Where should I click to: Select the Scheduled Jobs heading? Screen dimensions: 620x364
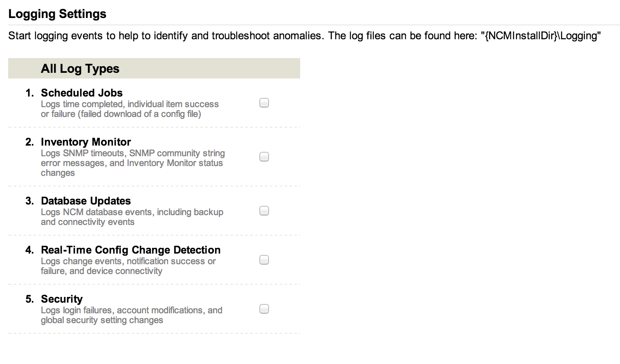[x=82, y=93]
